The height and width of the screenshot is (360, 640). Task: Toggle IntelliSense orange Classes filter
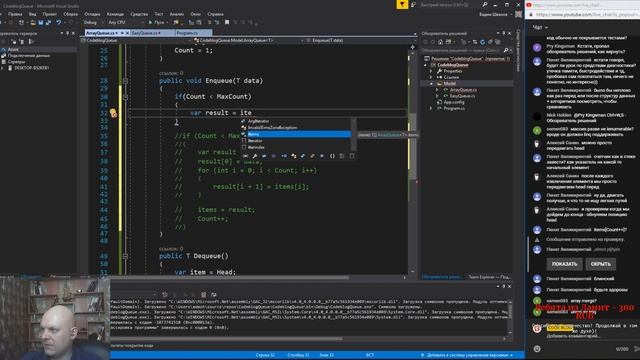293,156
